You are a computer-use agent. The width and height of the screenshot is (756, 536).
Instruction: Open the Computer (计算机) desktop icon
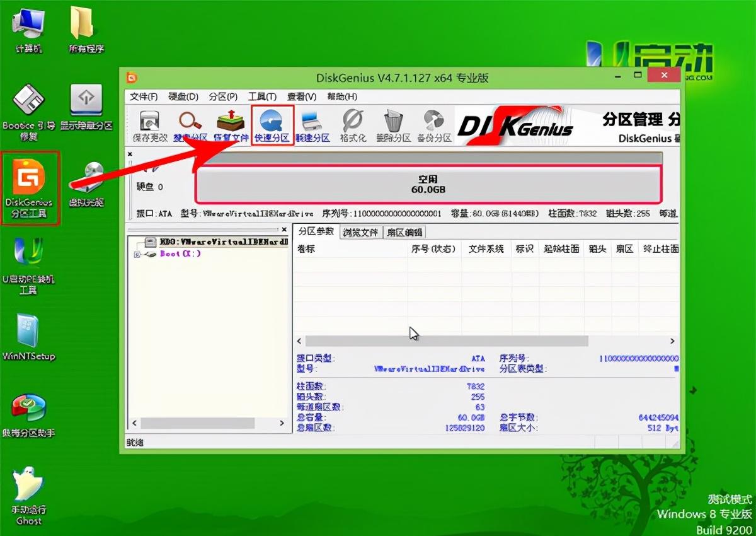pyautogui.click(x=28, y=32)
